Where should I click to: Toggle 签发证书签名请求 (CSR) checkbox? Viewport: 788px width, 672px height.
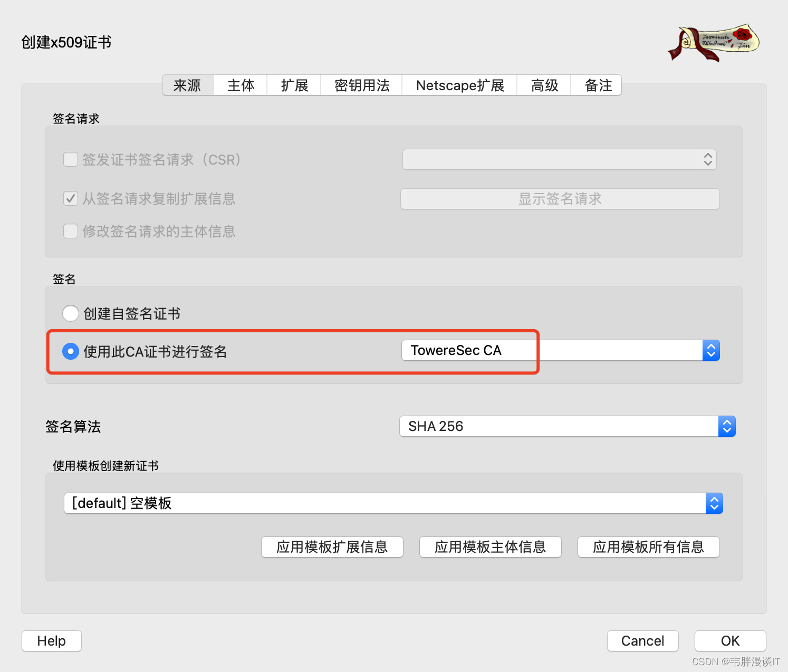[71, 159]
